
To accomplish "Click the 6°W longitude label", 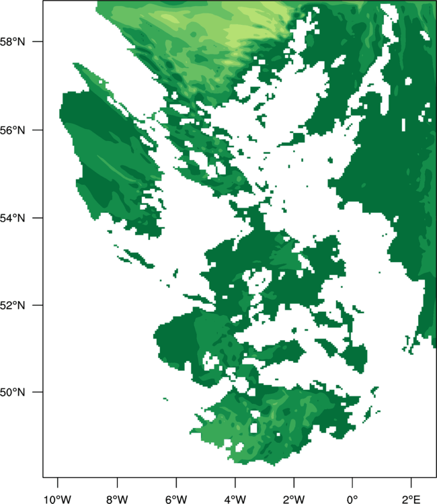I will [x=176, y=499].
